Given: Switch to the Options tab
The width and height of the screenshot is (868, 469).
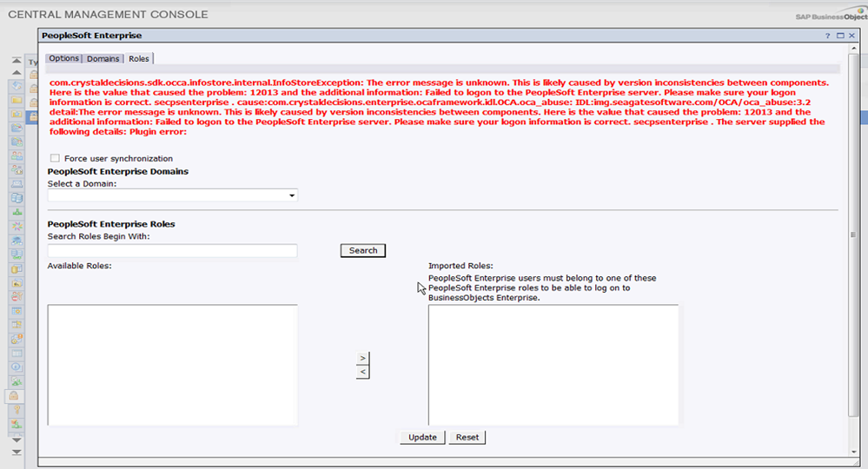Looking at the screenshot, I should click(x=63, y=58).
